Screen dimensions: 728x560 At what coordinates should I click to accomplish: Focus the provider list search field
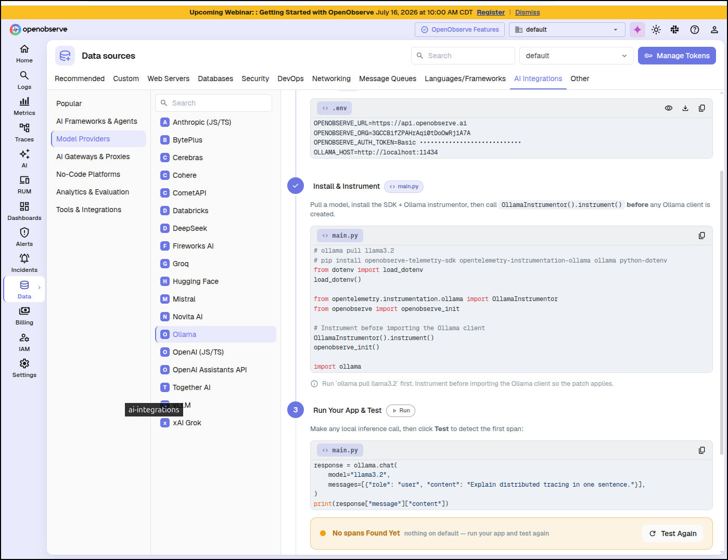(x=213, y=103)
